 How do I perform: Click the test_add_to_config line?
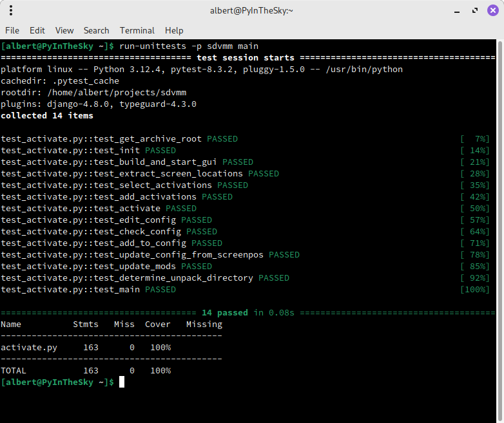[111, 243]
